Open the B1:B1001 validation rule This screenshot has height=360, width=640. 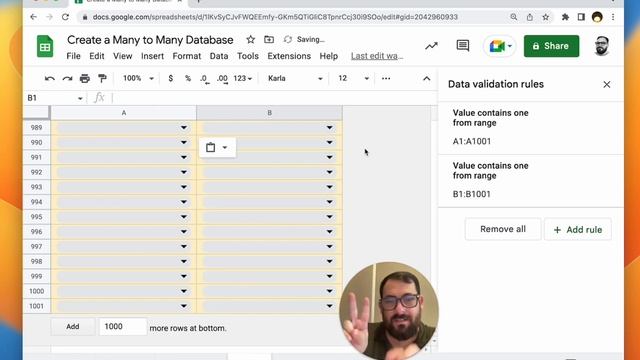click(x=531, y=181)
